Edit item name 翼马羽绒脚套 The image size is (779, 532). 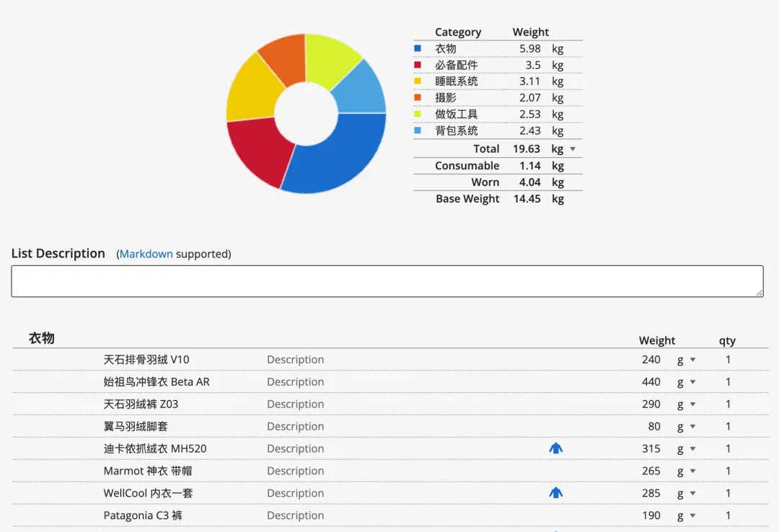point(136,427)
